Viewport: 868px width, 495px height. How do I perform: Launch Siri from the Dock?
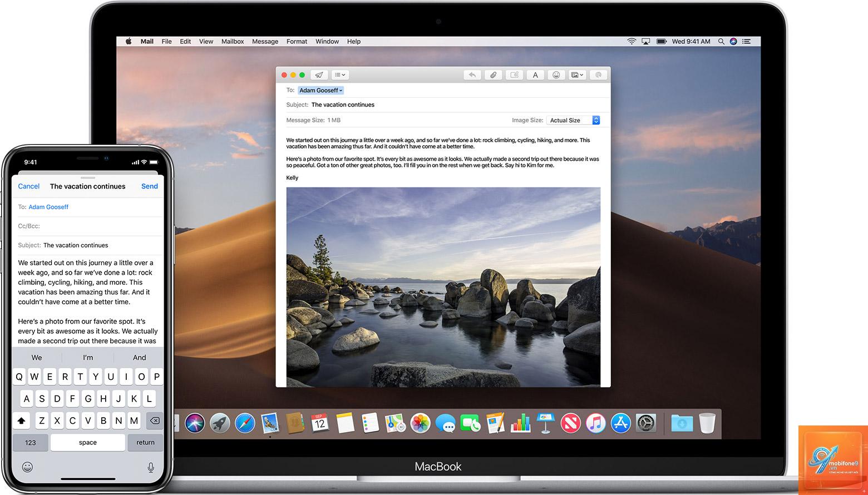[195, 423]
